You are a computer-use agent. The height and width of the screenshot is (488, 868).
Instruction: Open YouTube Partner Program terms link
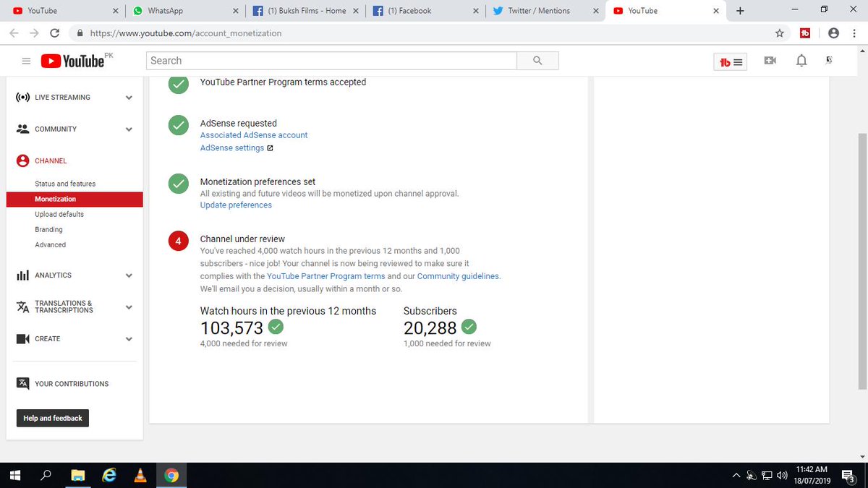coord(326,276)
